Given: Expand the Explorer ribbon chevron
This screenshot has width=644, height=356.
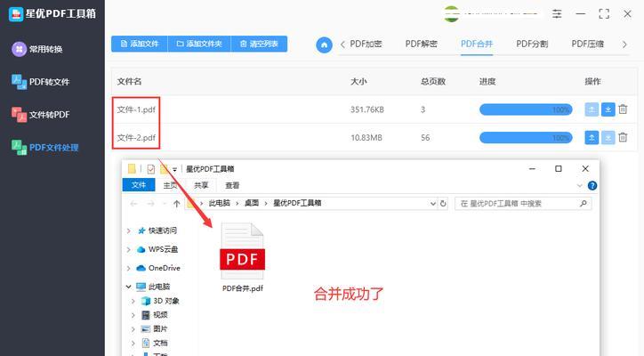Looking at the screenshot, I should tap(580, 186).
